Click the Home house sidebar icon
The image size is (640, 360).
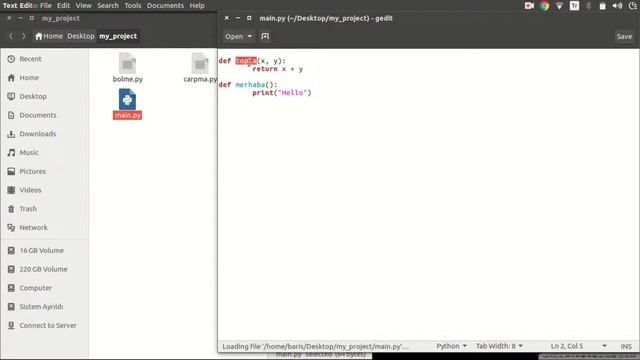pos(11,78)
